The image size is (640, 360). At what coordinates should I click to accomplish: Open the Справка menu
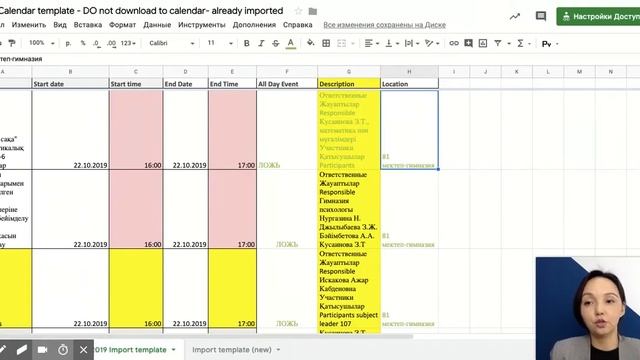(298, 25)
